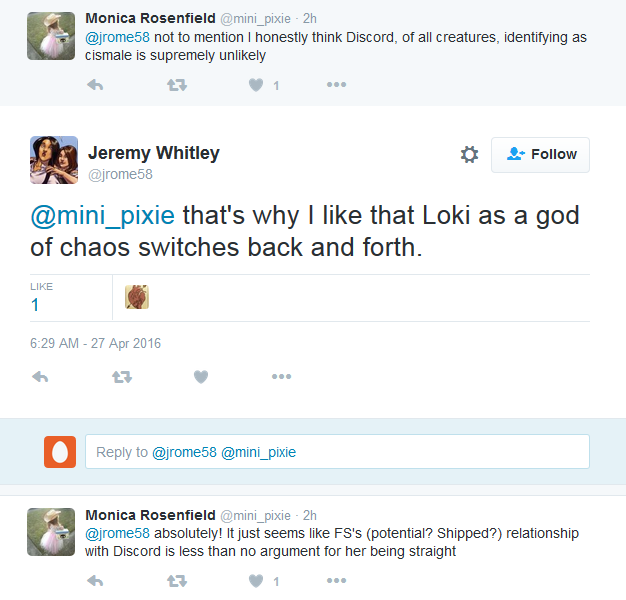Open more options on Monica's bottom tweet
626x600 pixels.
pos(336,580)
